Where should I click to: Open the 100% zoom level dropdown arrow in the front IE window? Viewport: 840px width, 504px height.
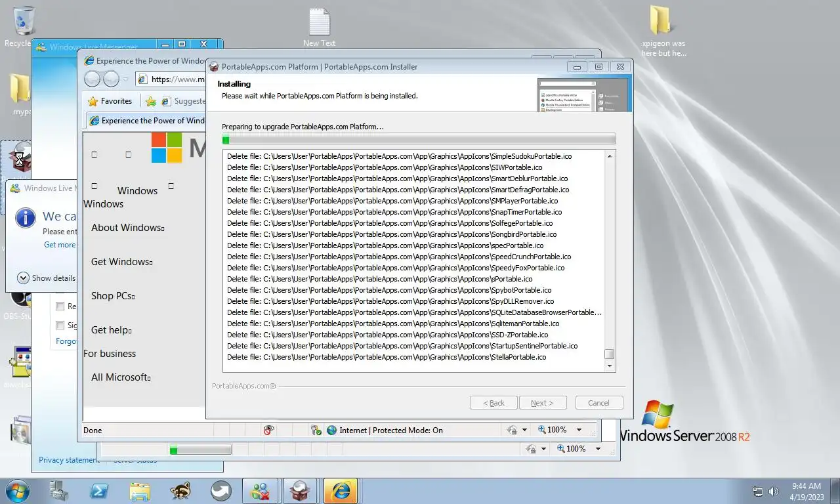(x=579, y=430)
